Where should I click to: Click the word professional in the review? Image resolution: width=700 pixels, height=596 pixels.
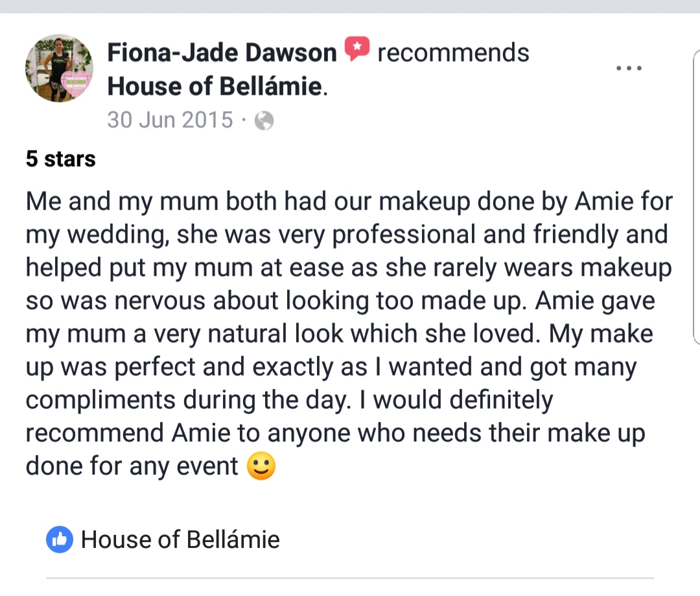tap(404, 235)
